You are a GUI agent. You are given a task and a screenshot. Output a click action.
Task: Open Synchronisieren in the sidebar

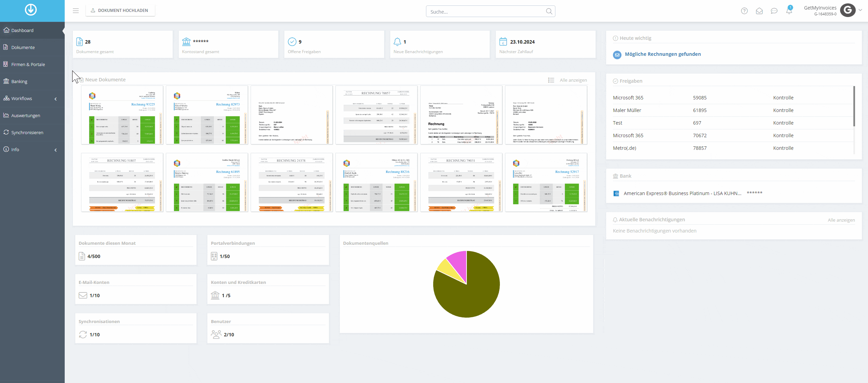click(x=32, y=132)
